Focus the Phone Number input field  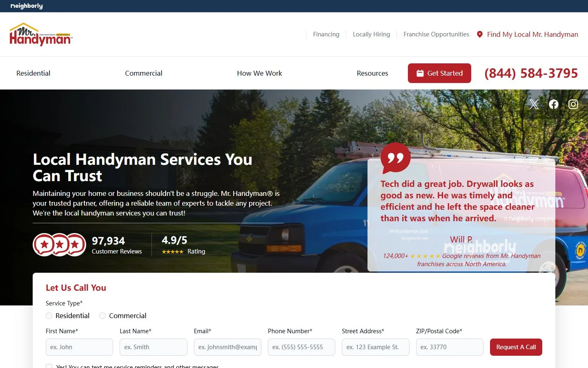pos(301,347)
